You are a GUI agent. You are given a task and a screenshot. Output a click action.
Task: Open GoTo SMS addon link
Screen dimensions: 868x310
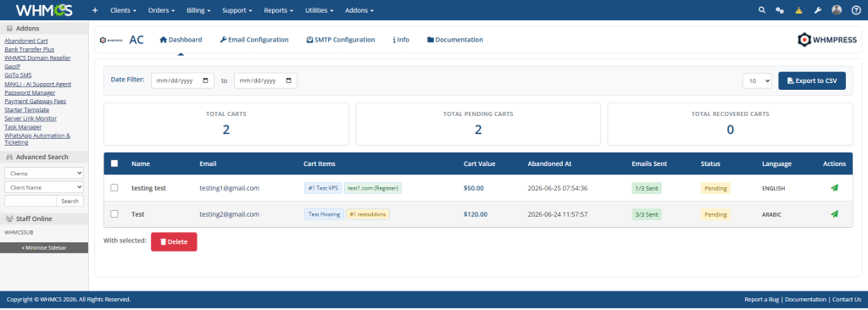click(18, 75)
